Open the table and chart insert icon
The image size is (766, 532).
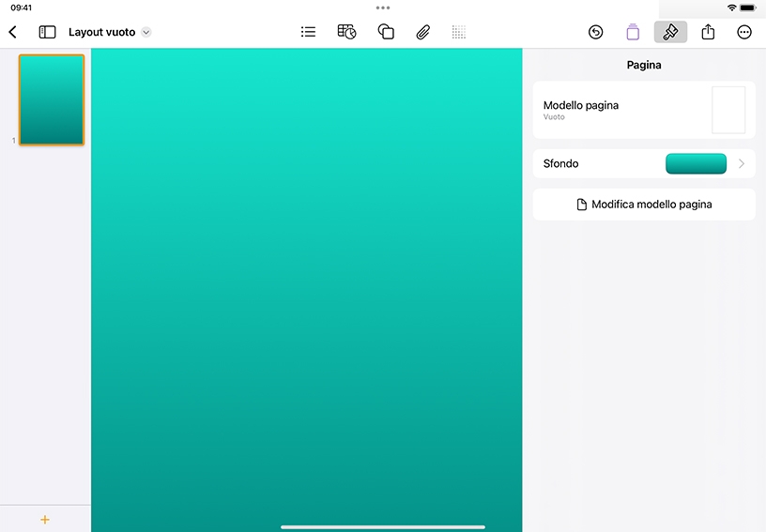tap(346, 32)
